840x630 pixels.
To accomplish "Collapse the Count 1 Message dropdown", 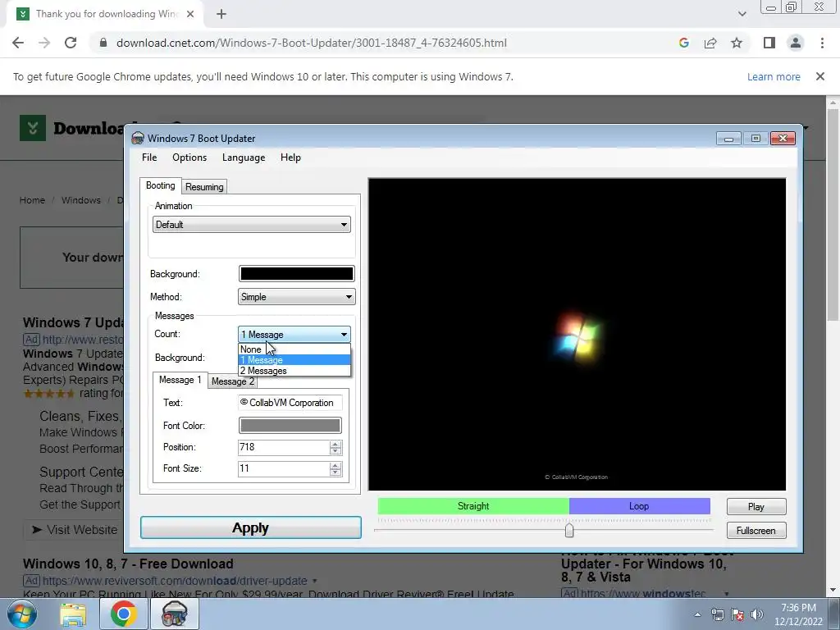I will coord(294,335).
